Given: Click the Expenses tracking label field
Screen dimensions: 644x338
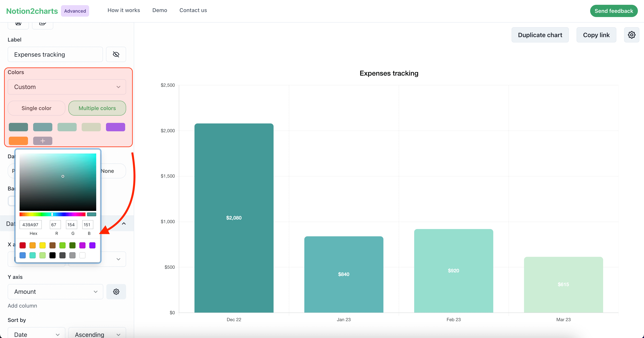Looking at the screenshot, I should (x=55, y=54).
